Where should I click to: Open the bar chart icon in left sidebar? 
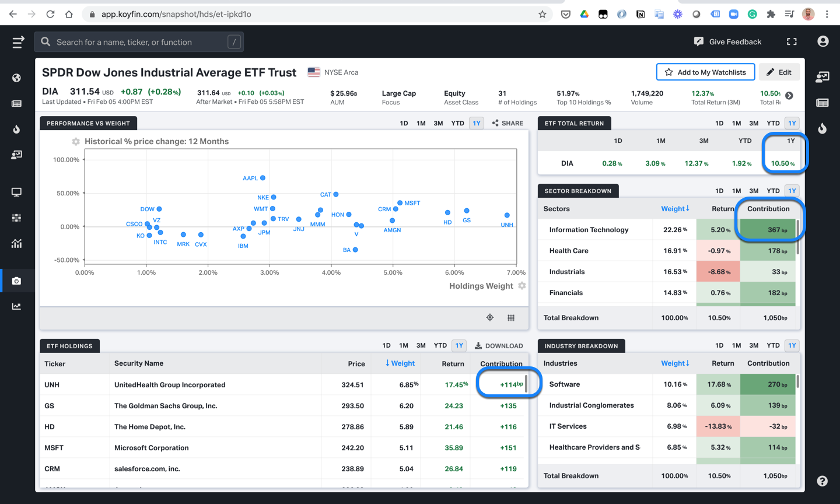pyautogui.click(x=16, y=243)
